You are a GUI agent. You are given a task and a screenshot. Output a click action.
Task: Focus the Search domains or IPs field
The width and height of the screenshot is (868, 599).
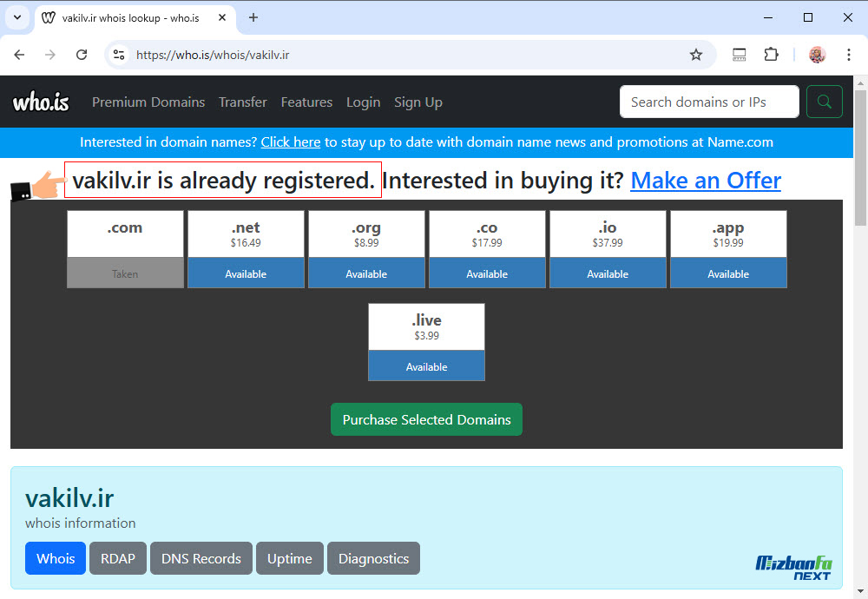click(x=709, y=102)
